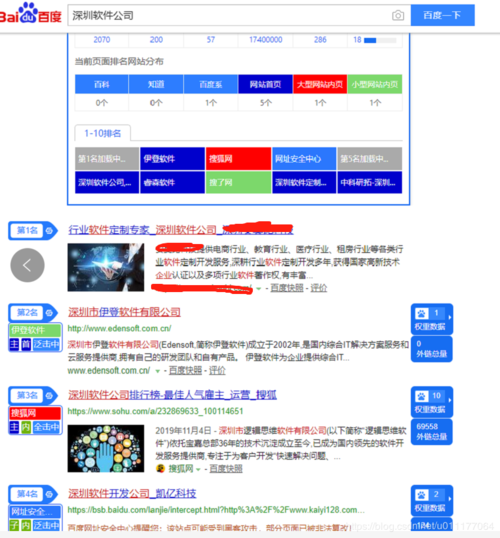Click the gray 第5名加载中 tile
Viewport: 500px width, 538px height.
(370, 159)
